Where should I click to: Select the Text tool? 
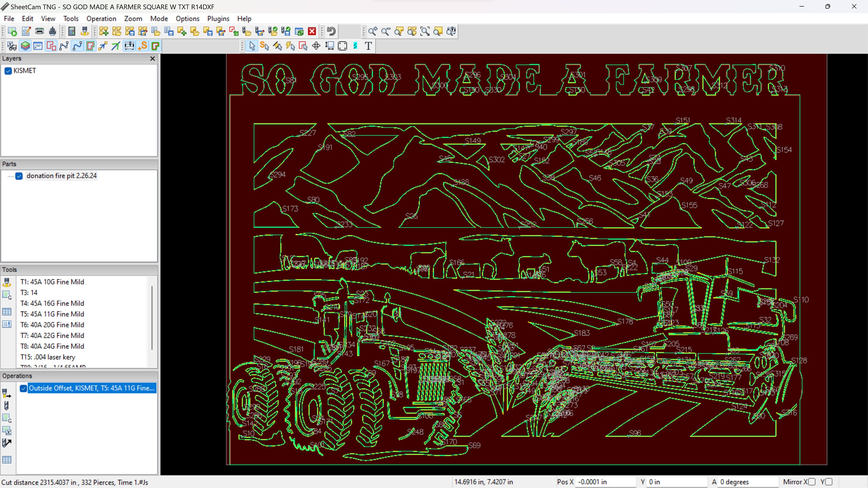click(368, 46)
